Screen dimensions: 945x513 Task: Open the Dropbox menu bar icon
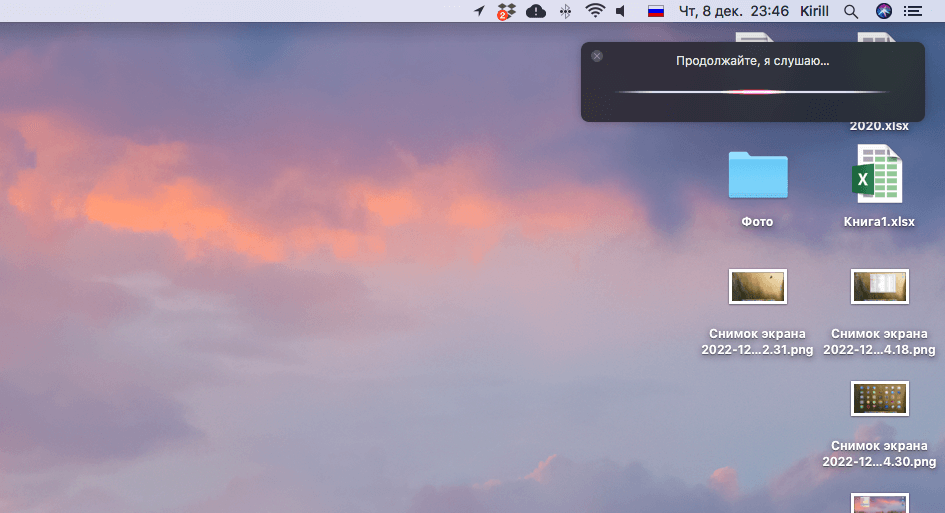click(506, 11)
